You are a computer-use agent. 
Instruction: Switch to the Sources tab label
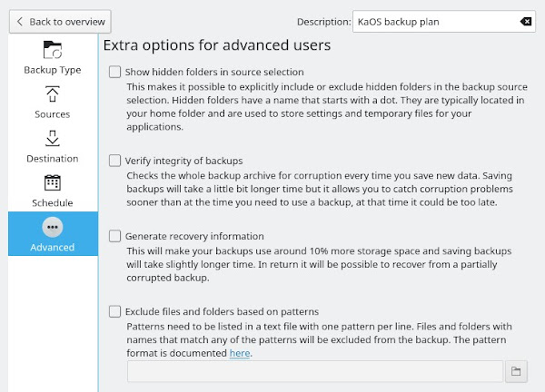[x=53, y=115]
